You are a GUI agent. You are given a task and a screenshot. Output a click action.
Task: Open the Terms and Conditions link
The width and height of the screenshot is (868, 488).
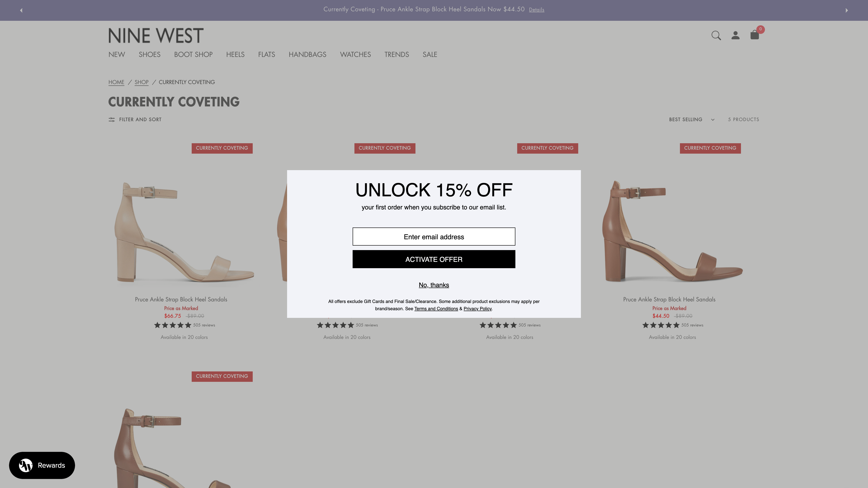(436, 308)
